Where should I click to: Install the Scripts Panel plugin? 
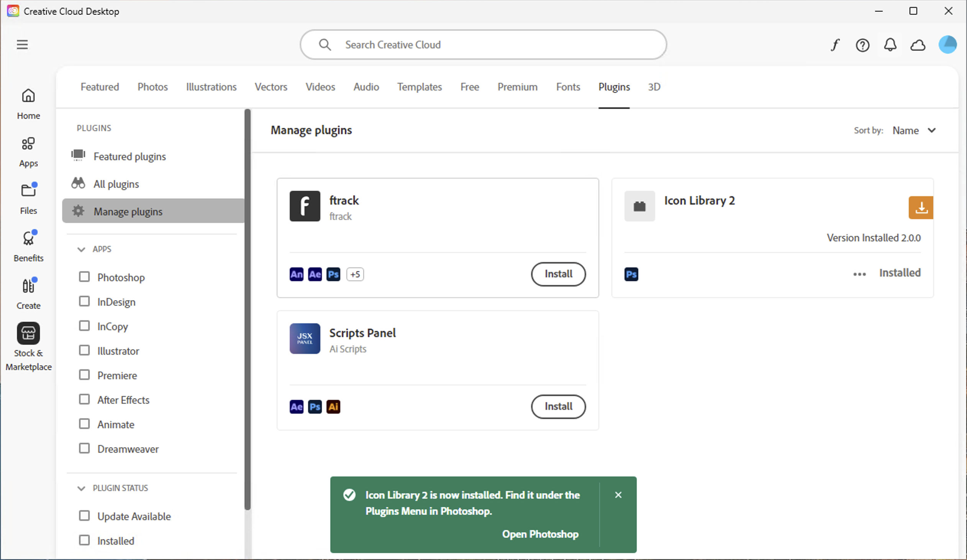click(x=558, y=406)
